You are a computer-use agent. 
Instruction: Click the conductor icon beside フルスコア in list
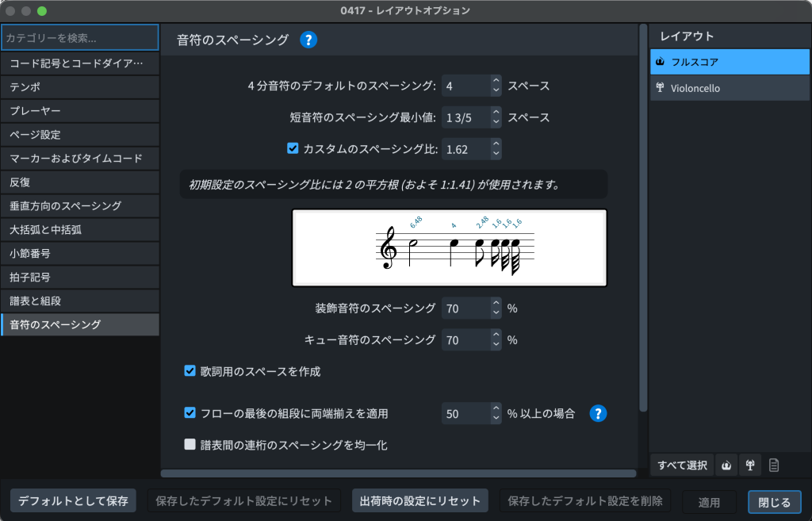coord(660,61)
